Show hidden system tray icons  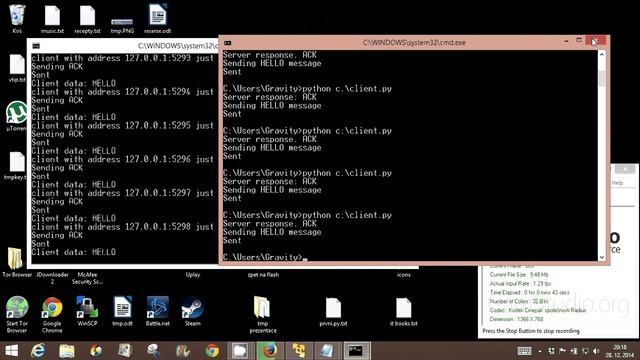[540, 351]
